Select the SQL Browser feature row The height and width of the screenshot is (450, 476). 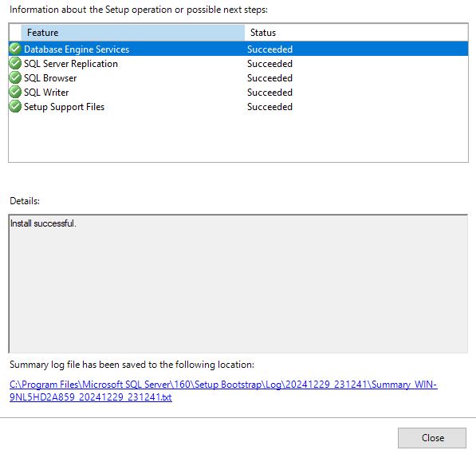click(238, 77)
